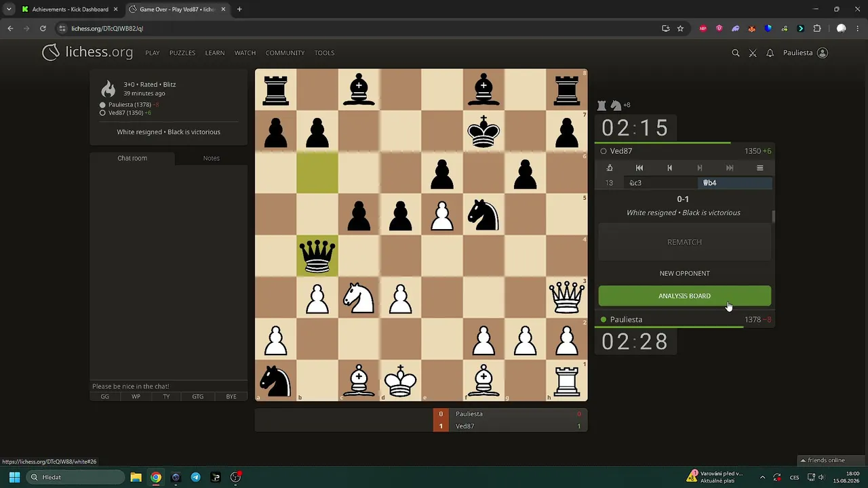868x488 pixels.
Task: Click the AdBlock Plus extension icon
Action: pos(703,28)
